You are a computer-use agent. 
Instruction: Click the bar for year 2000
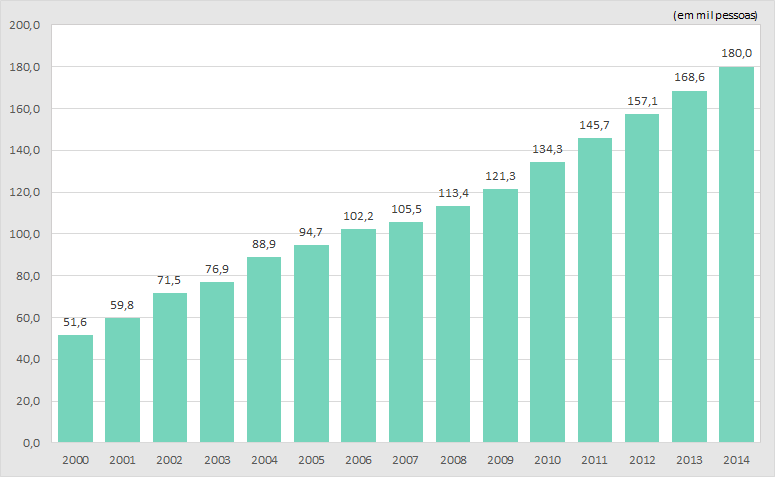(x=75, y=388)
